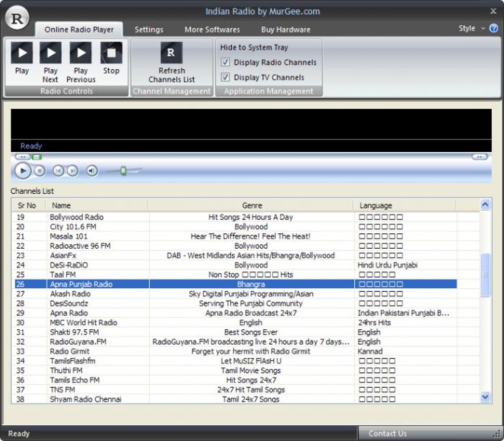Image resolution: width=504 pixels, height=441 pixels.
Task: Sort the list by Language column header
Action: [405, 205]
